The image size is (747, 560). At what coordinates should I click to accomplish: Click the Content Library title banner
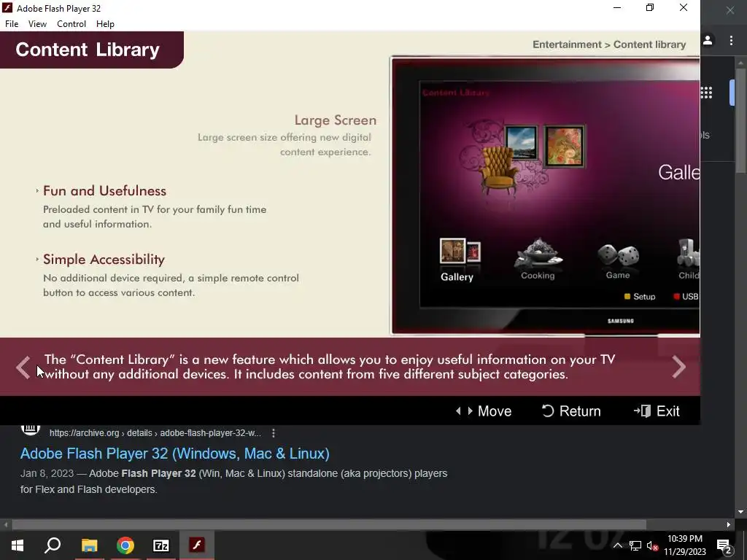pos(91,50)
